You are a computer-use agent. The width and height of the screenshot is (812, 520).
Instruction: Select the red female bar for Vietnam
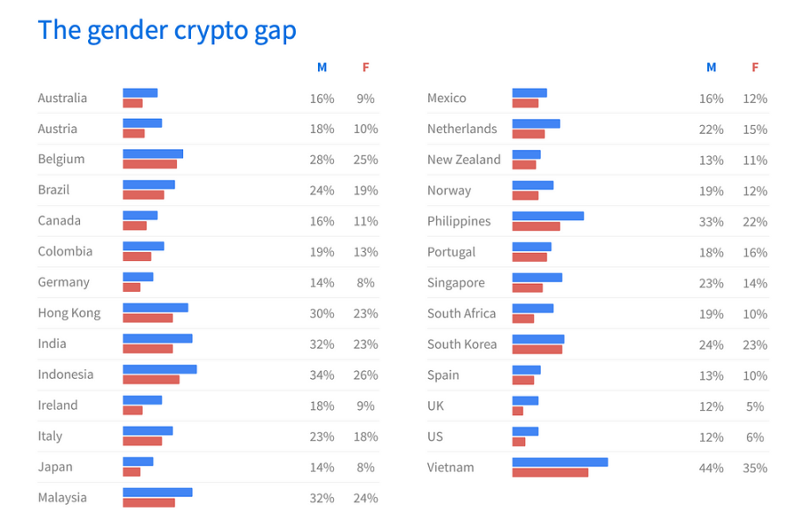[x=550, y=472]
